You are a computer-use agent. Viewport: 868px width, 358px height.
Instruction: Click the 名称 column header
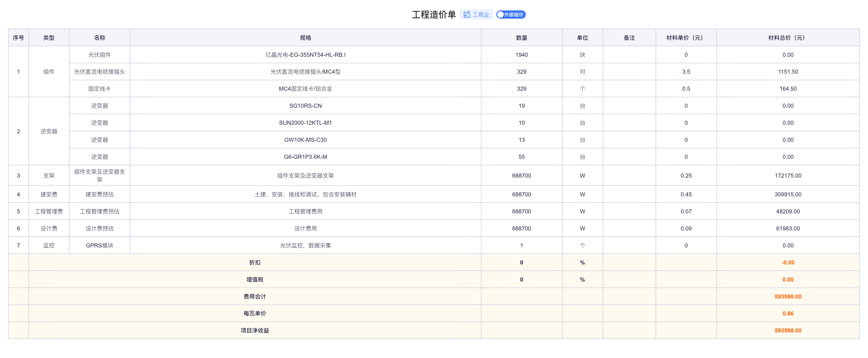pyautogui.click(x=99, y=38)
